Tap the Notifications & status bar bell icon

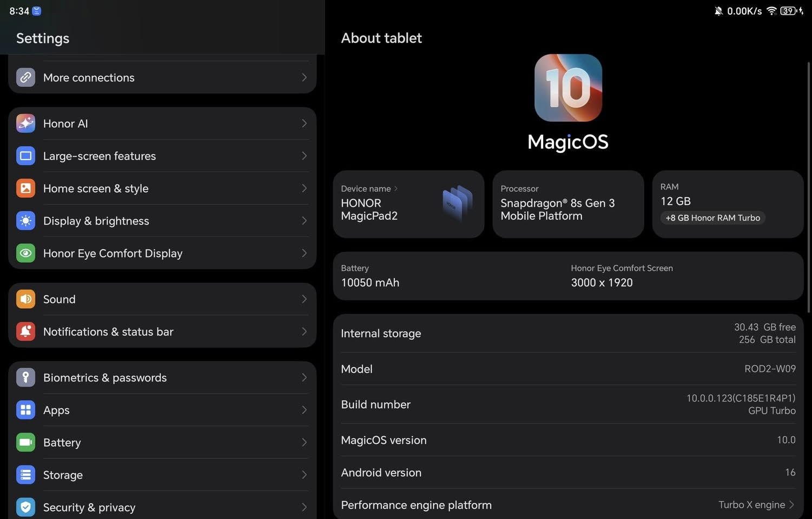(25, 331)
